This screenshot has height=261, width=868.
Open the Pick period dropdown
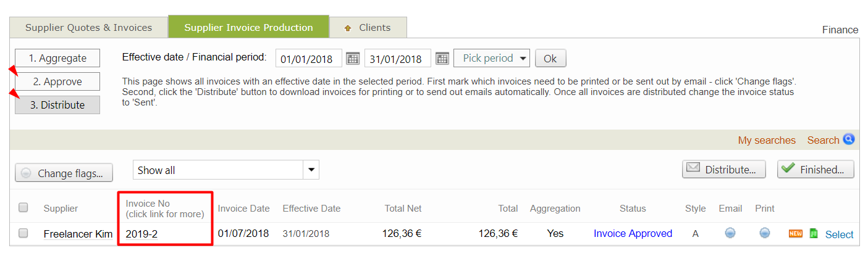[492, 59]
